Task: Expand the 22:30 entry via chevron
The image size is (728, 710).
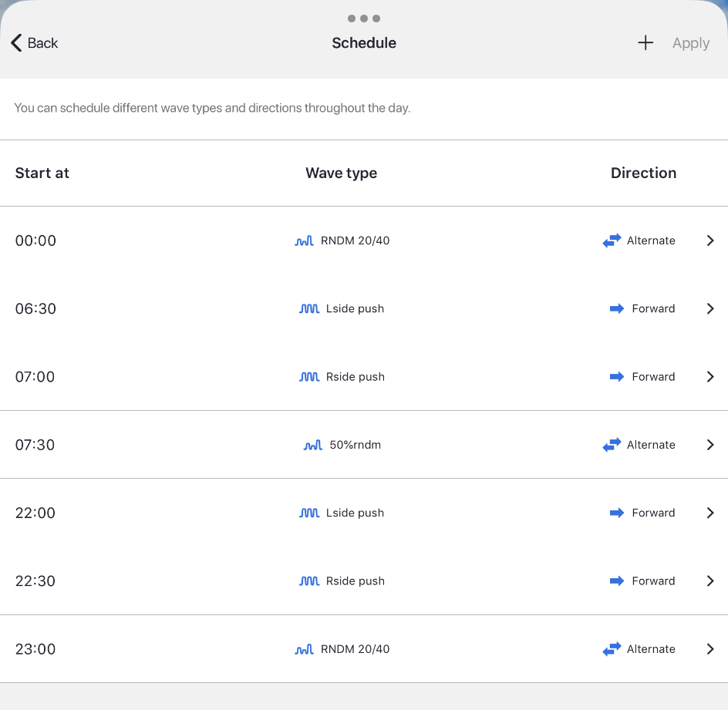Action: (x=710, y=581)
